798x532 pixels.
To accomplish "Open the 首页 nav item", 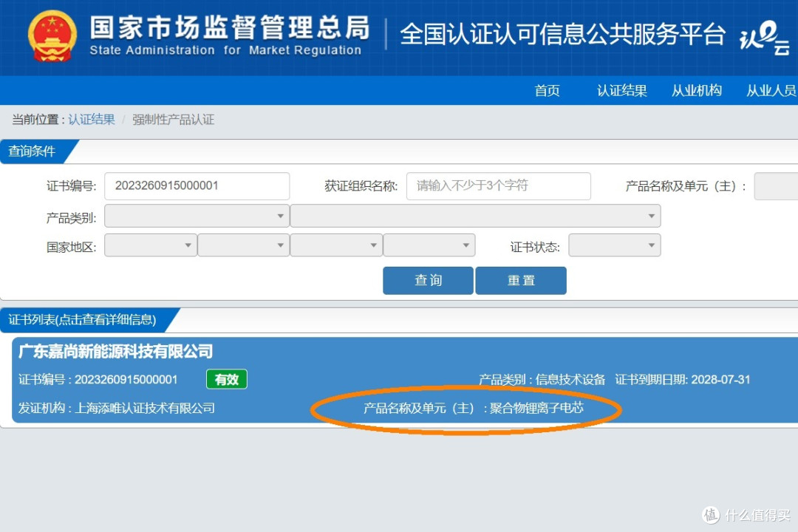I will (547, 91).
